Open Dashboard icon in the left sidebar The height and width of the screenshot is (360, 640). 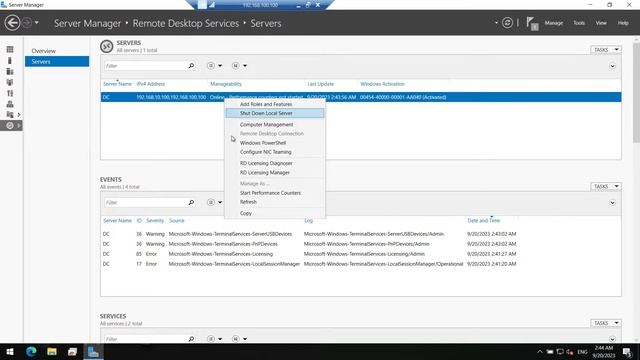10,49
